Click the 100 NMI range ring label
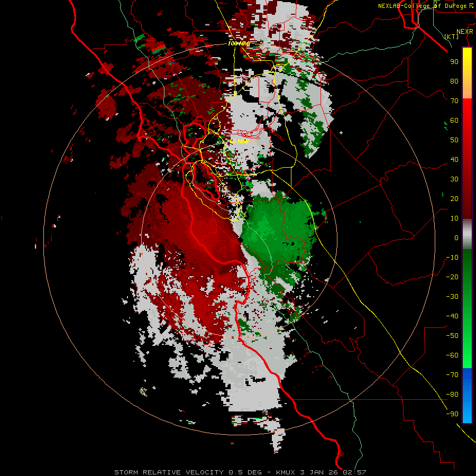 [239, 44]
